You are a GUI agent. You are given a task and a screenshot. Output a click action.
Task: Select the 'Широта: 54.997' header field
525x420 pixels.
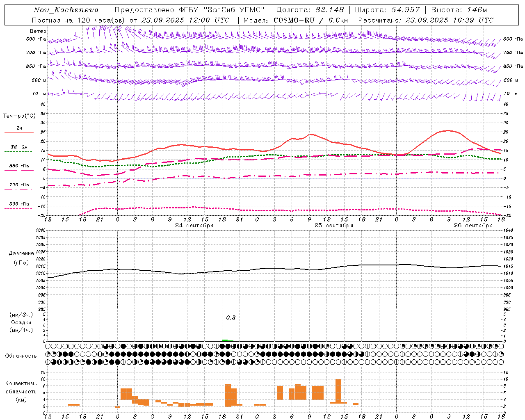pyautogui.click(x=387, y=10)
